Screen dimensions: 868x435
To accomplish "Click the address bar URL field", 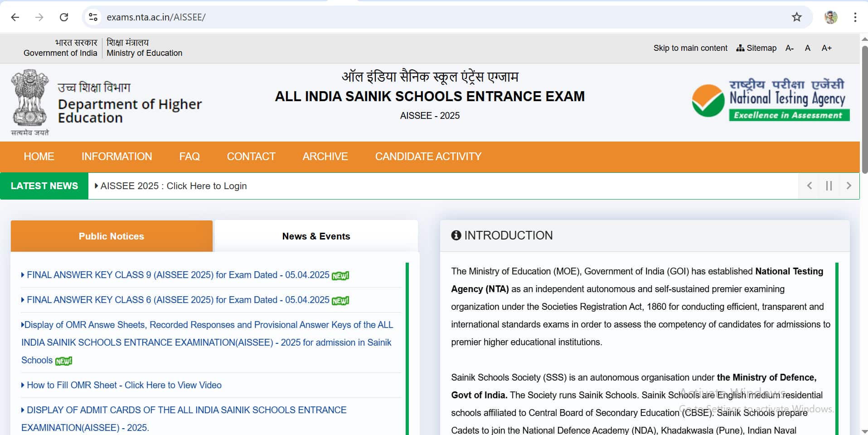I will (446, 17).
